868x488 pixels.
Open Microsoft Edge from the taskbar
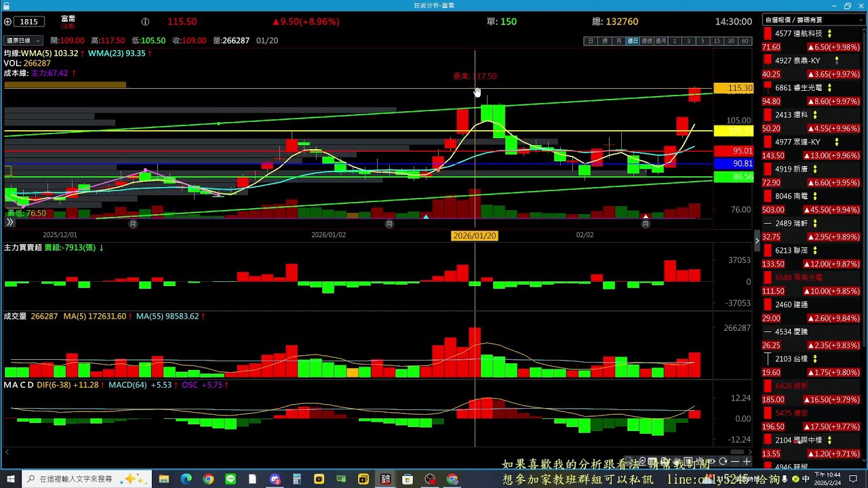point(186,479)
